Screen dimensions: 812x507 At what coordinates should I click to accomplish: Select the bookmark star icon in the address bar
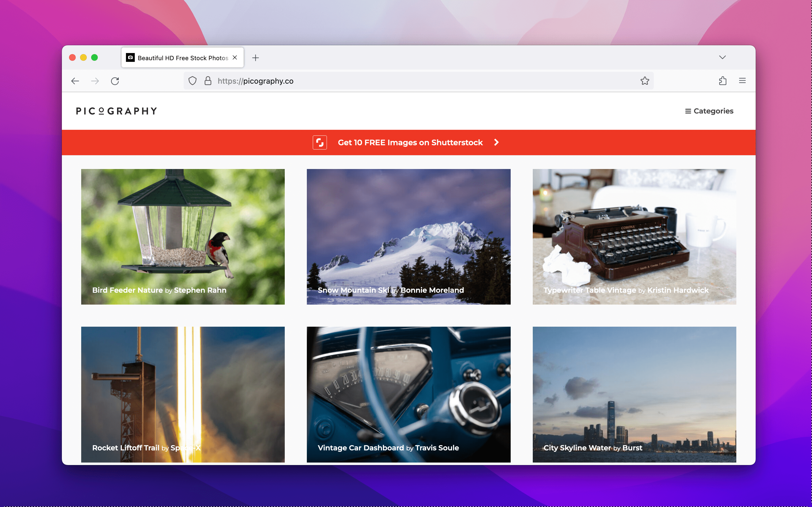coord(644,81)
